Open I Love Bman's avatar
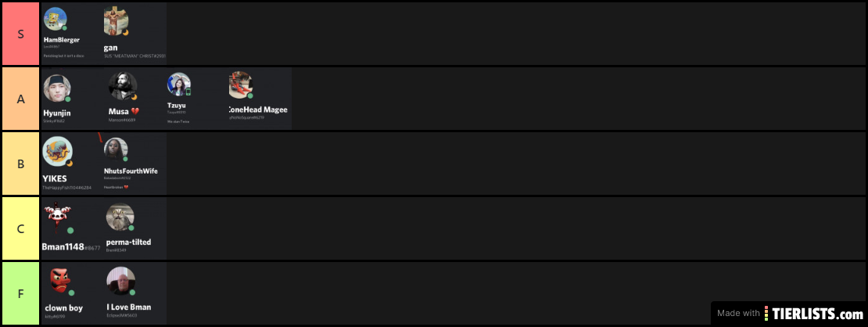 120,281
